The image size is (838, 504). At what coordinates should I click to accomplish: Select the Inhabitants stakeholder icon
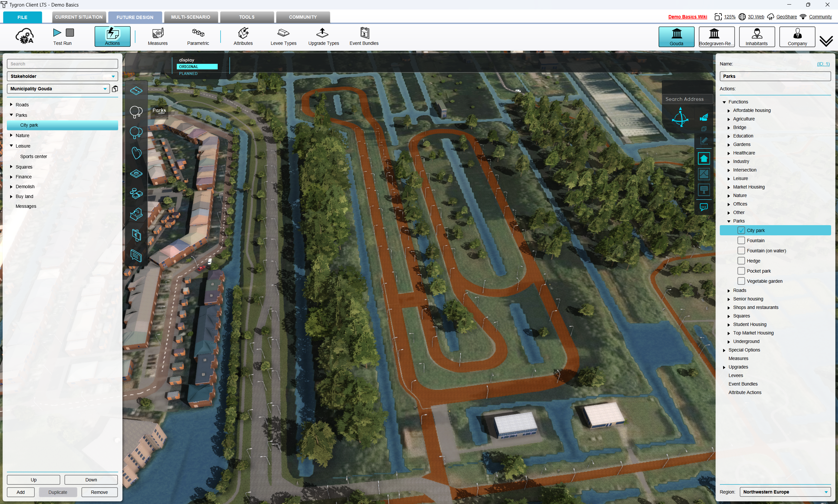[756, 37]
